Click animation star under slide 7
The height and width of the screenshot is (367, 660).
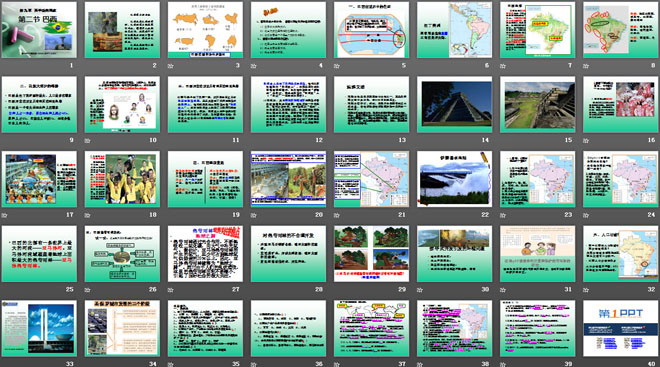tap(503, 66)
